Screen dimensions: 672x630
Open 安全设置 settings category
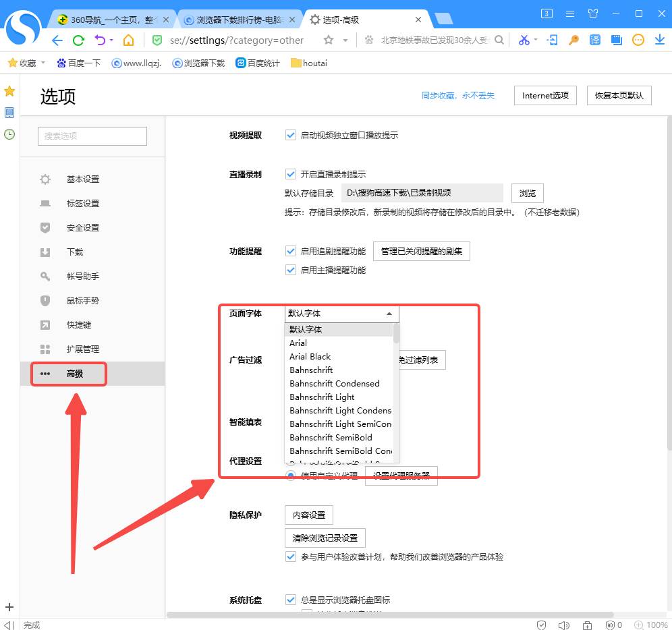click(92, 227)
